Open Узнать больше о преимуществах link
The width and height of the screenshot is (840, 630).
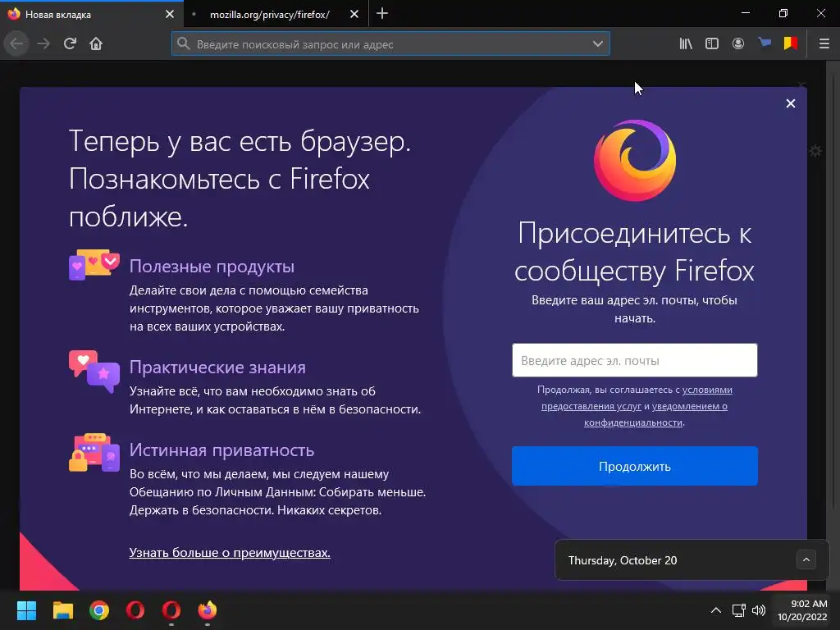tap(230, 552)
